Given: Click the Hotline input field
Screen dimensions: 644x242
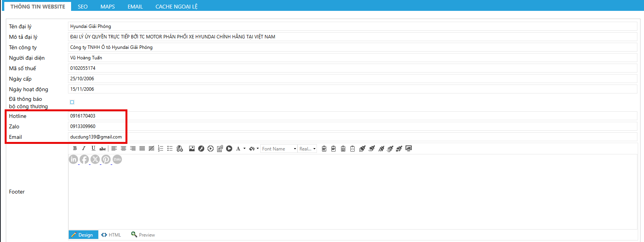Looking at the screenshot, I should (350, 116).
